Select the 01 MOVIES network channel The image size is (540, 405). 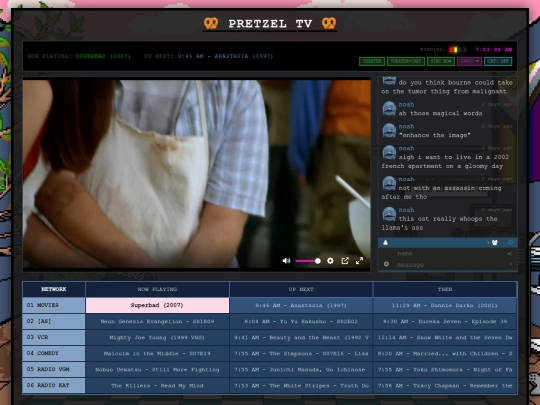54,305
